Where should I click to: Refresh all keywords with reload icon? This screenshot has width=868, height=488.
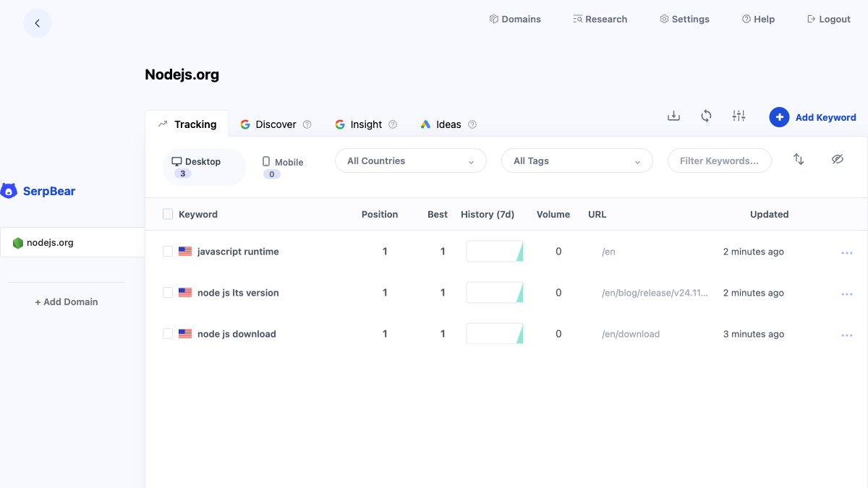coord(706,116)
